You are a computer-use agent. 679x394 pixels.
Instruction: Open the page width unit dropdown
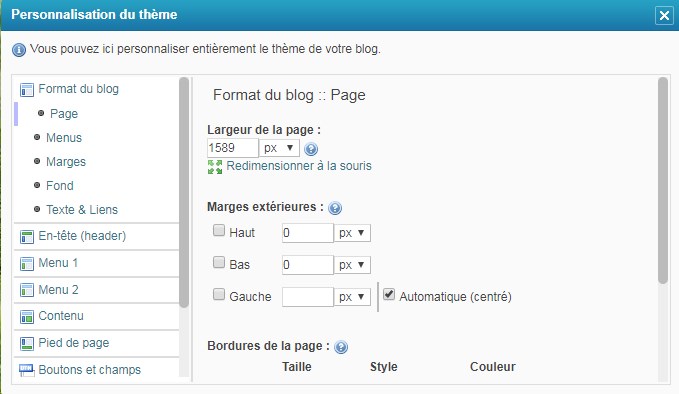pyautogui.click(x=279, y=148)
